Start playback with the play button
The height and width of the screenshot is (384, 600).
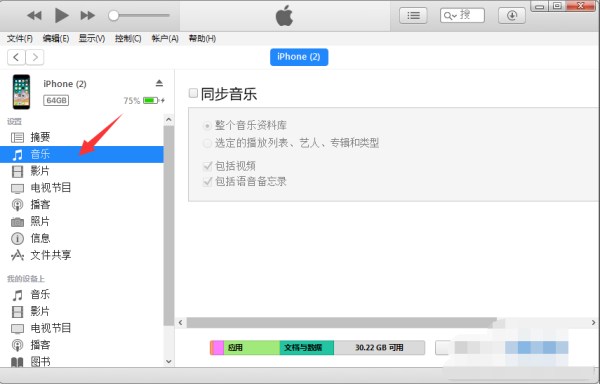61,16
